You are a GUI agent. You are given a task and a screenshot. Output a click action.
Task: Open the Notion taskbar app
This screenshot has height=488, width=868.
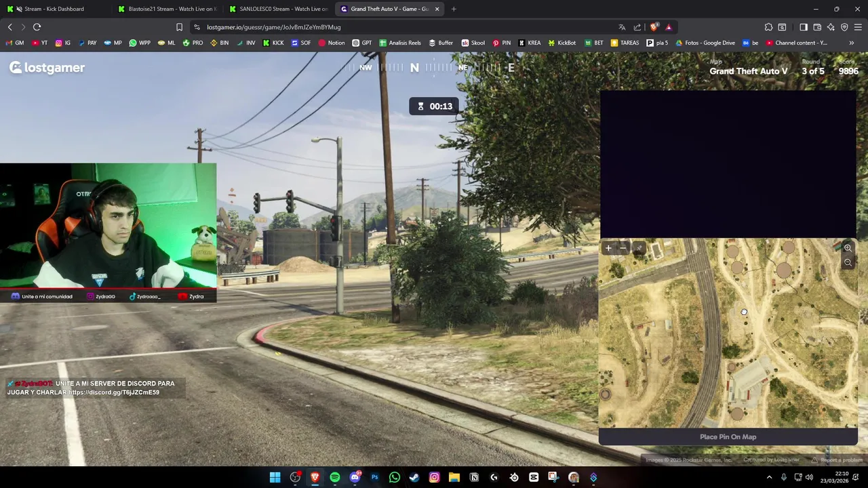pyautogui.click(x=474, y=477)
